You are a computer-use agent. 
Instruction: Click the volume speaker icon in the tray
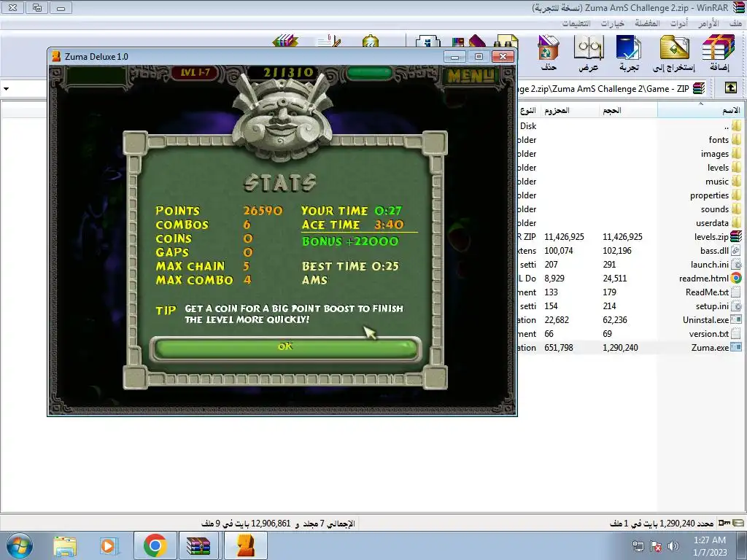pos(673,546)
